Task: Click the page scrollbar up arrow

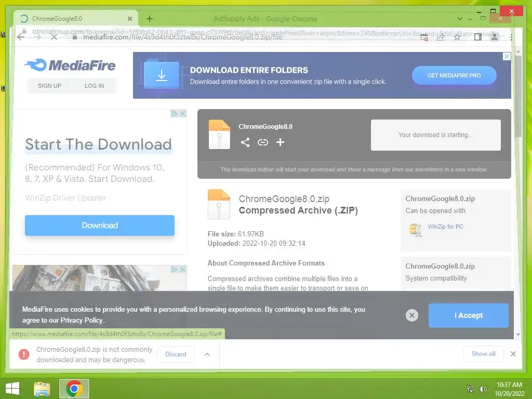Action: 518,51
